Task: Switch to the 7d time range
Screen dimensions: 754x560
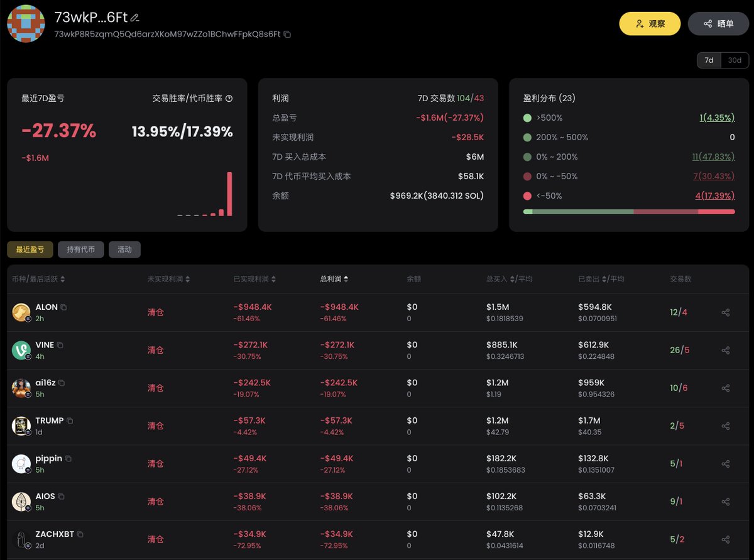Action: (709, 60)
